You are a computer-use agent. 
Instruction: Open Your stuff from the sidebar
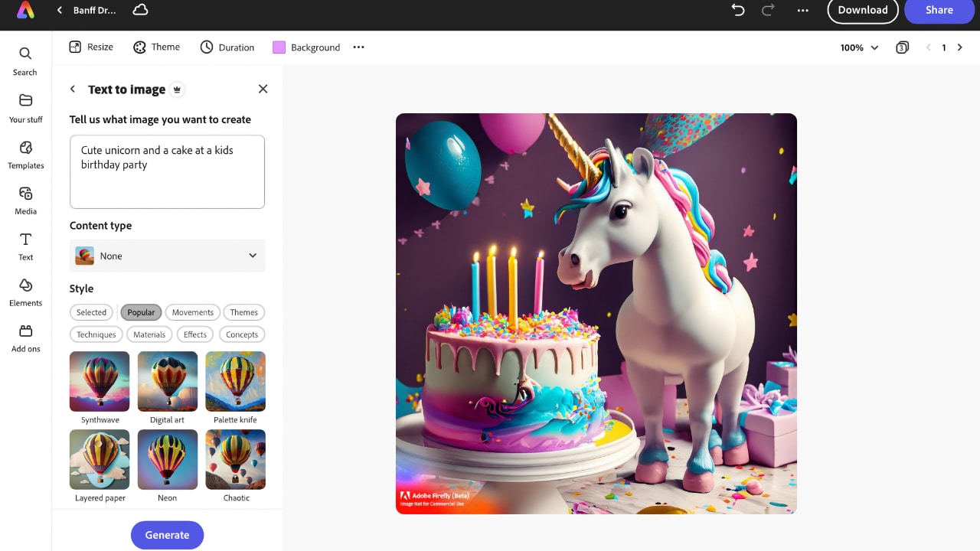pyautogui.click(x=24, y=106)
